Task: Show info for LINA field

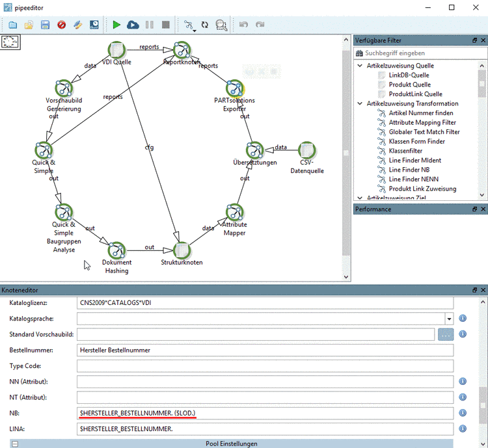Action: 463,428
